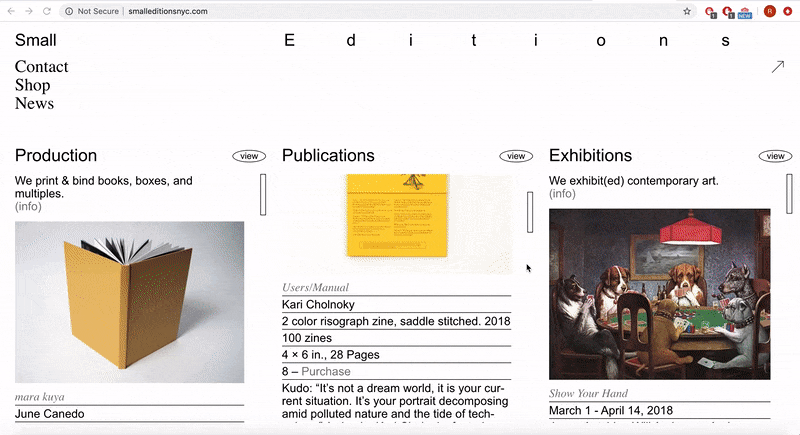The height and width of the screenshot is (435, 800).
Task: Click the Exhibitions heading
Action: (590, 156)
